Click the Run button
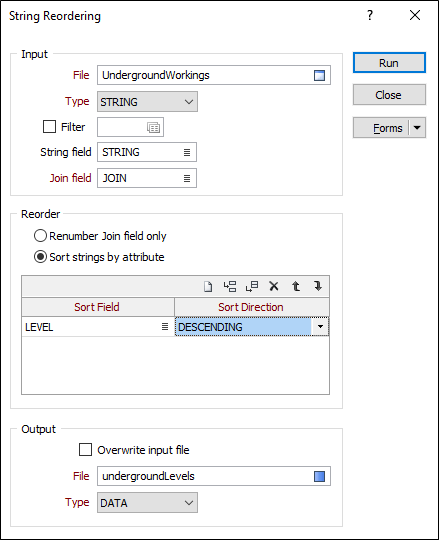The image size is (439, 540). [389, 63]
